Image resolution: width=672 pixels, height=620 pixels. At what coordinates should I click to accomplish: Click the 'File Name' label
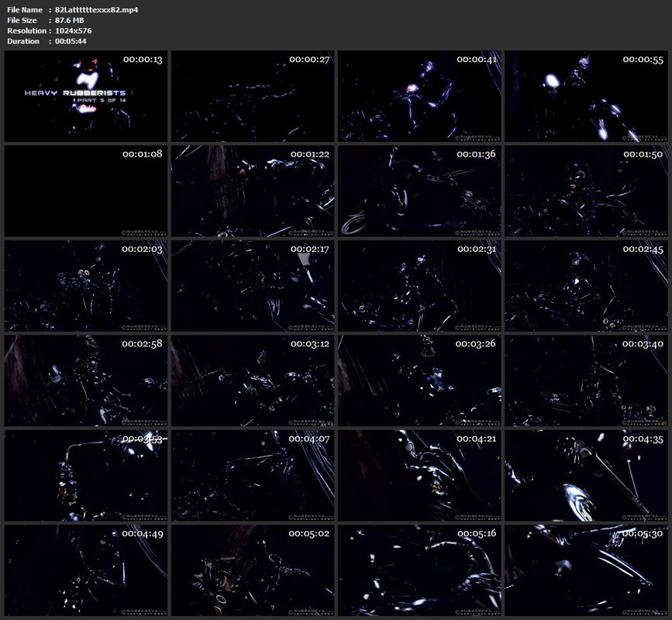[25, 9]
